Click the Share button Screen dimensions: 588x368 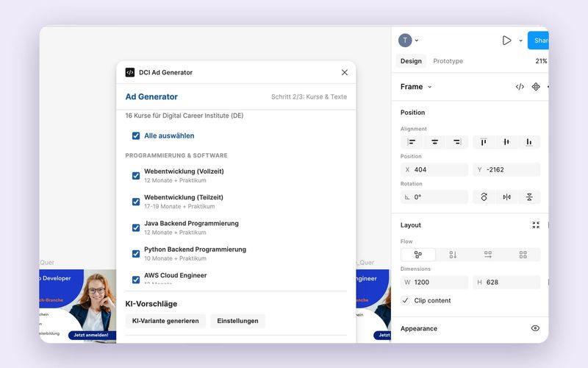pos(539,40)
